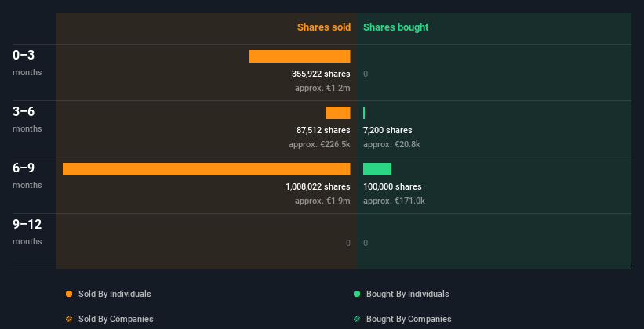Click the 100,000 shares label
Screen dimensions: 644x329
pos(392,186)
